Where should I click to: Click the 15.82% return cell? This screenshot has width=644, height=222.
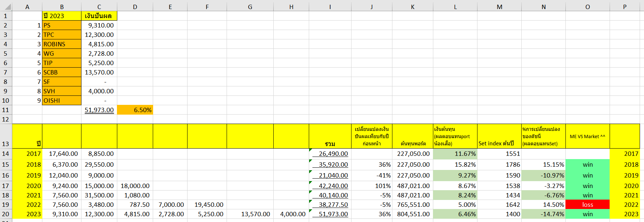click(455, 165)
